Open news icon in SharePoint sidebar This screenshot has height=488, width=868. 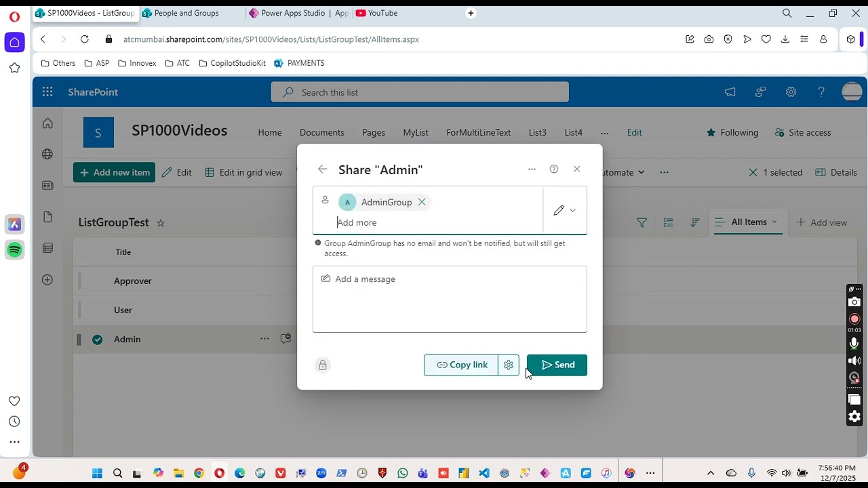click(x=47, y=185)
